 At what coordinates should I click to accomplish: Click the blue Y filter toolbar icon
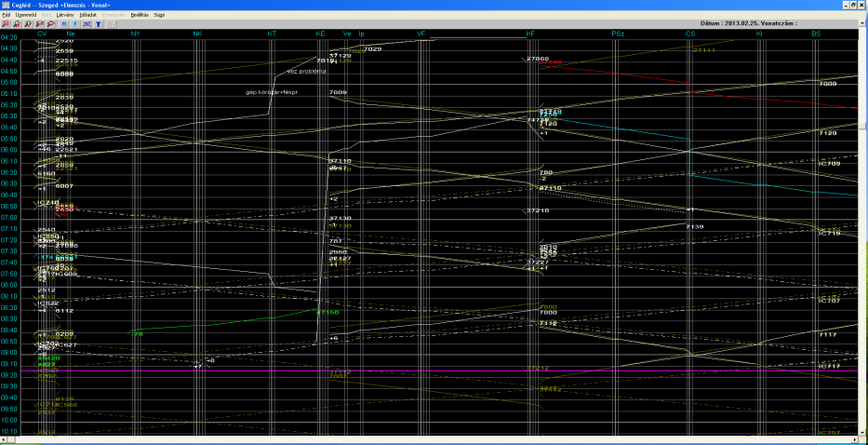98,24
